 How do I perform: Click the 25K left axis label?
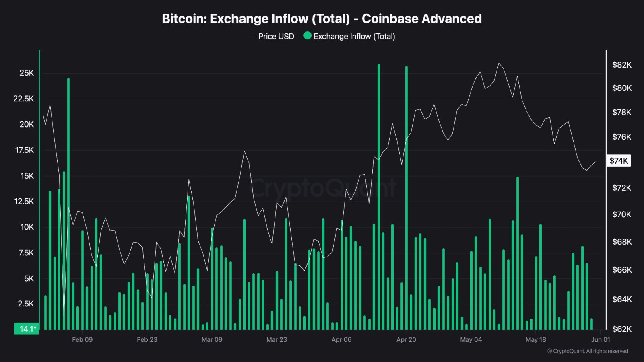(x=27, y=73)
